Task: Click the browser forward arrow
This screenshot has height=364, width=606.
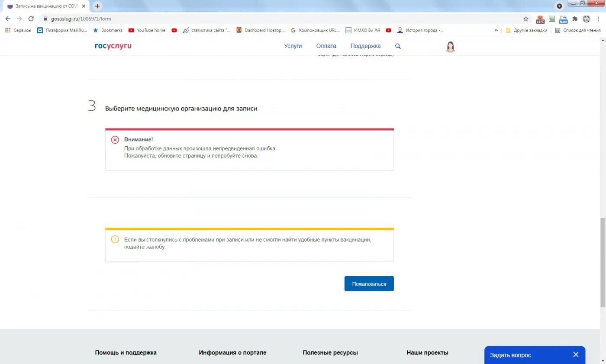Action: click(19, 19)
